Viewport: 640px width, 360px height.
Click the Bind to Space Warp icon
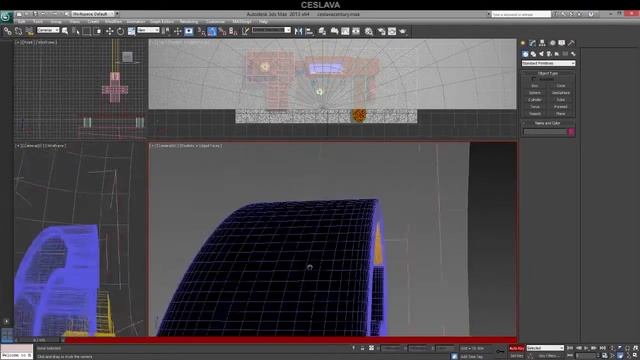pos(29,31)
